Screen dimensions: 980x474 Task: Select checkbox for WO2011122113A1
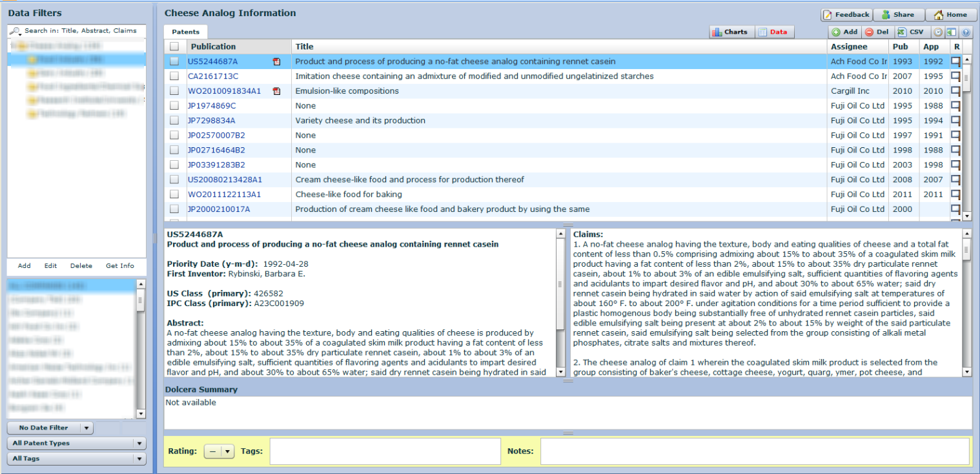(x=174, y=194)
